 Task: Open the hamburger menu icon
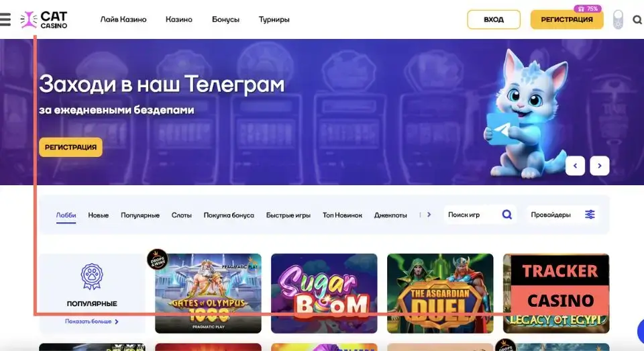tap(5, 19)
